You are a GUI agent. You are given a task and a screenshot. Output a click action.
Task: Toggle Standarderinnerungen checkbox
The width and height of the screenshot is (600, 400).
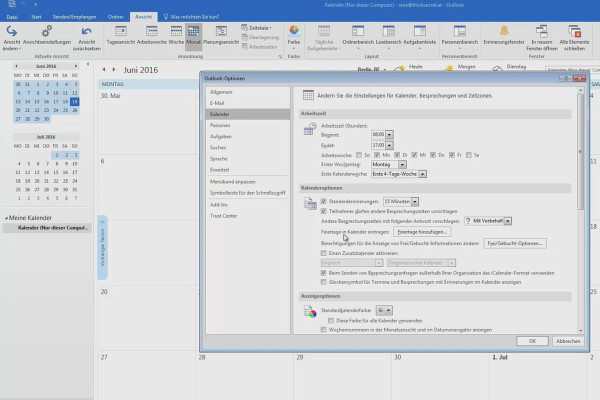coord(323,201)
